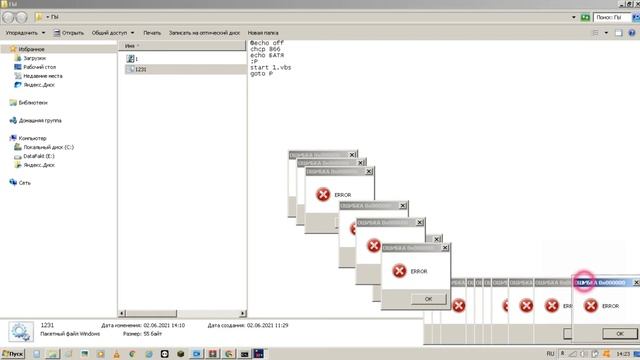Viewport: 640px width, 360px height.
Task: Open Яндекс.Диск under Компьютер
Action: click(38, 165)
